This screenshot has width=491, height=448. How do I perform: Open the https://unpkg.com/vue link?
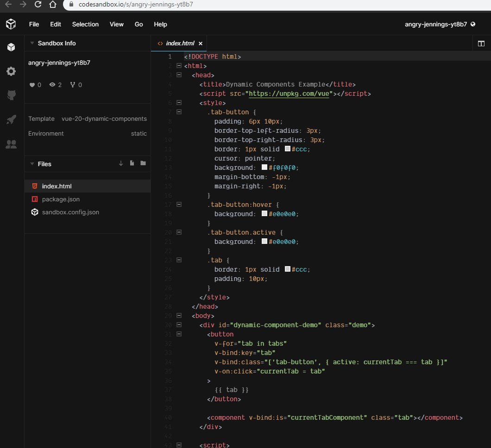click(289, 93)
